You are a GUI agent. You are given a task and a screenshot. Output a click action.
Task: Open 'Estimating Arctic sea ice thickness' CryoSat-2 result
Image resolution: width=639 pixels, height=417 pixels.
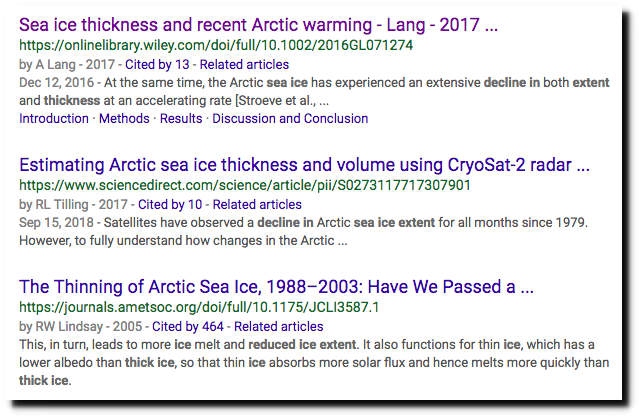click(x=304, y=165)
